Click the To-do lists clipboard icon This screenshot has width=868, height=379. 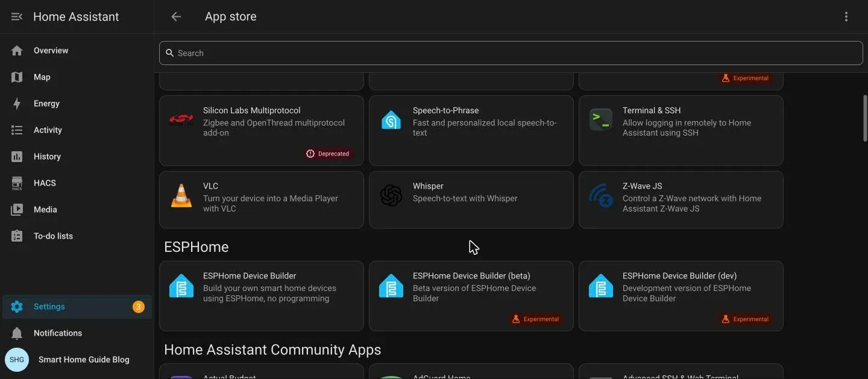pos(17,236)
